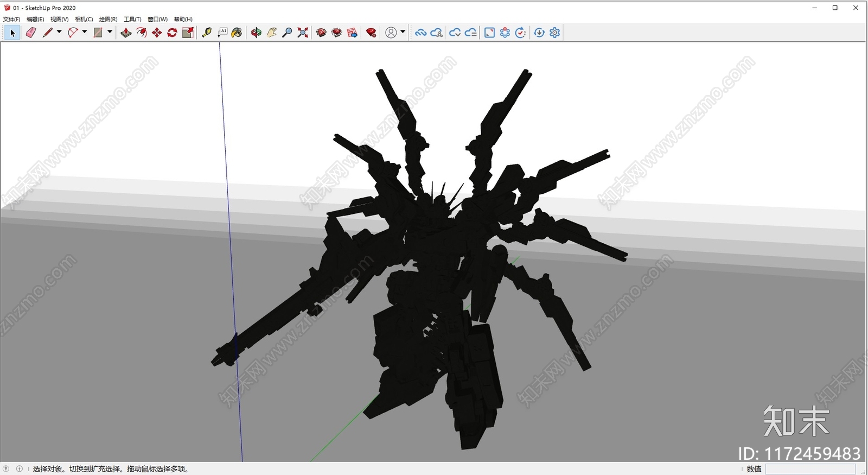Open the 3D Warehouse

point(321,33)
